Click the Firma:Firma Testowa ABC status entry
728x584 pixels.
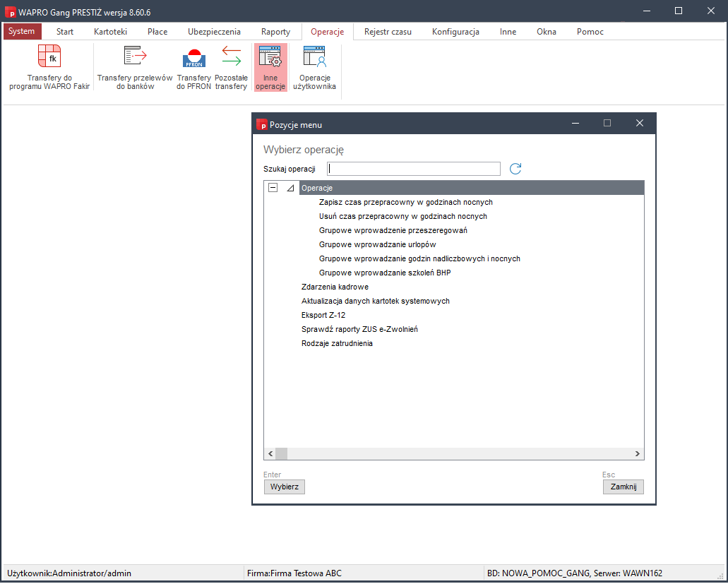click(x=294, y=573)
